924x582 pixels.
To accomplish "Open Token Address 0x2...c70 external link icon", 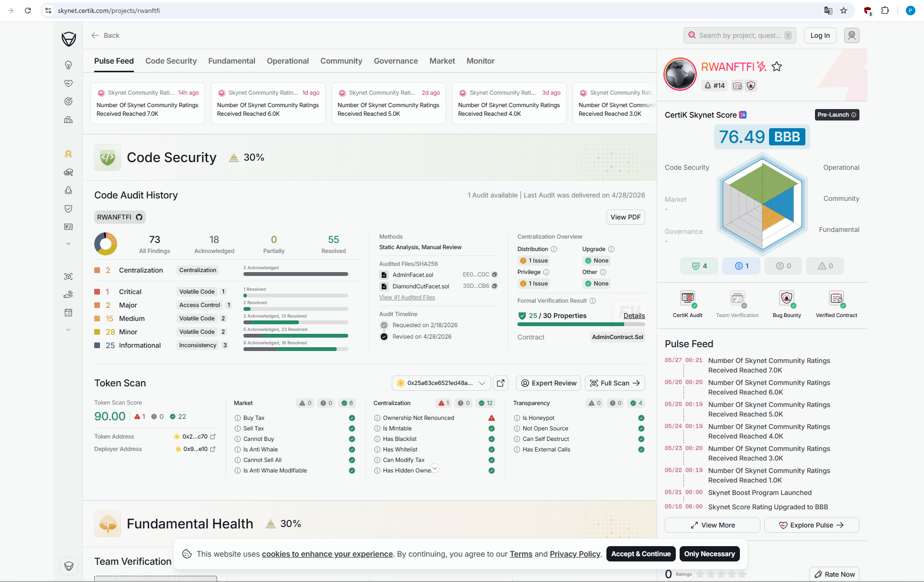I will [213, 437].
